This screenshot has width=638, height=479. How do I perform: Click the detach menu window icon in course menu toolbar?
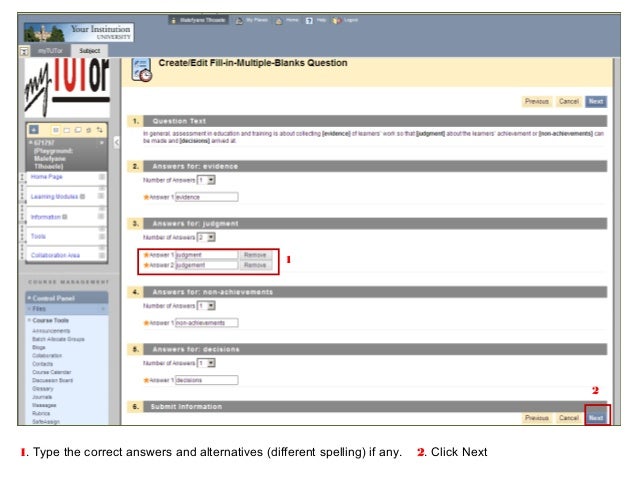click(78, 130)
